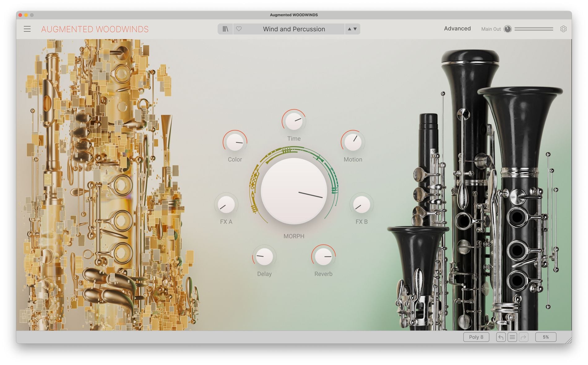Screen dimensions: 588x365
Task: Redo action with right arrow
Action: point(524,337)
